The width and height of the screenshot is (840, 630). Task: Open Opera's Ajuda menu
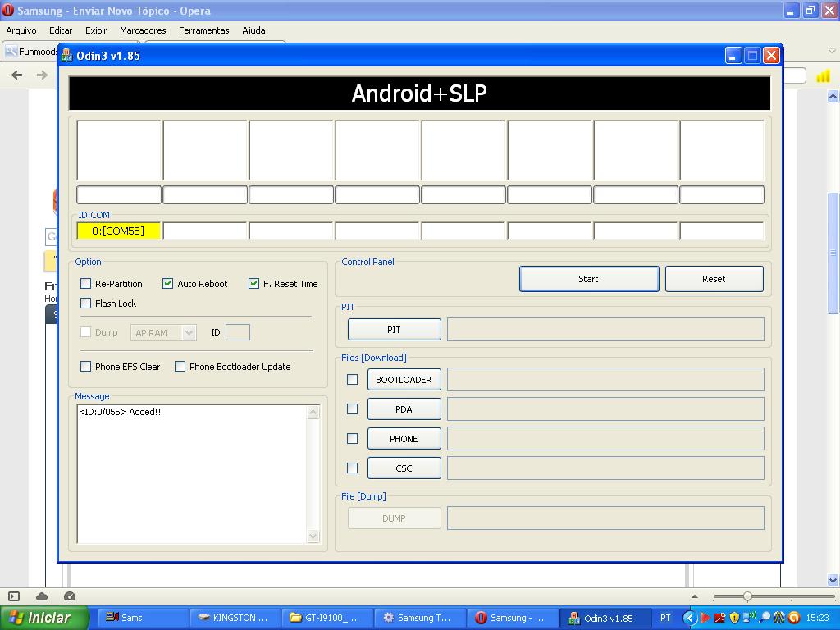254,30
